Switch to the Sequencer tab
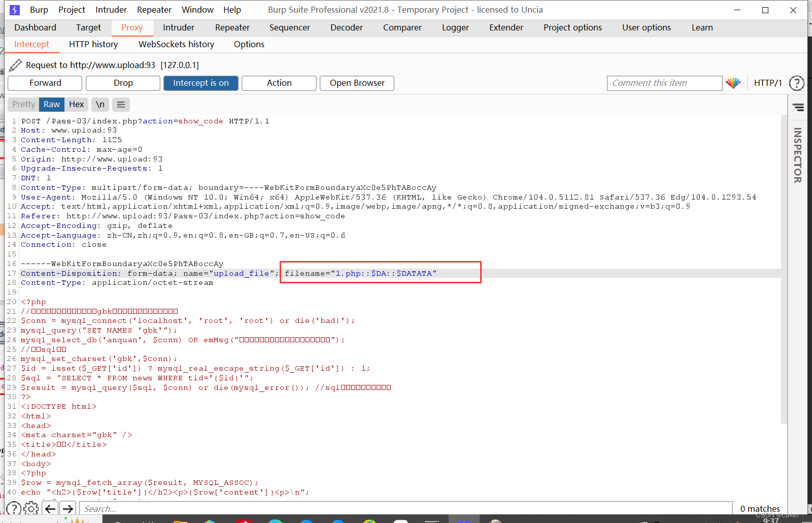Viewport: 812px width, 523px height. [x=290, y=27]
